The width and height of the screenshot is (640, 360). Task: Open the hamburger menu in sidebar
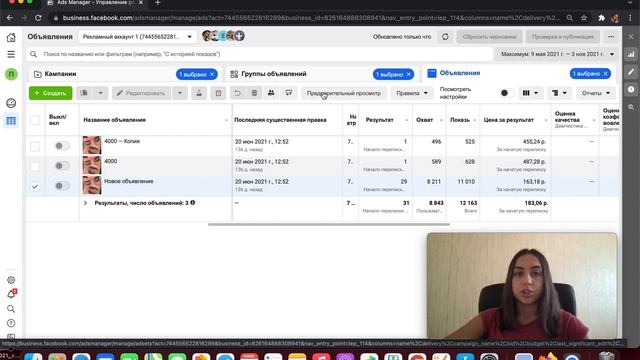(x=11, y=54)
